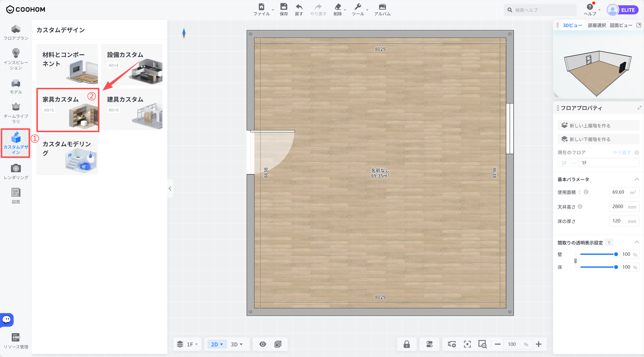Click the zoom-area magnifier icon

tap(482, 344)
